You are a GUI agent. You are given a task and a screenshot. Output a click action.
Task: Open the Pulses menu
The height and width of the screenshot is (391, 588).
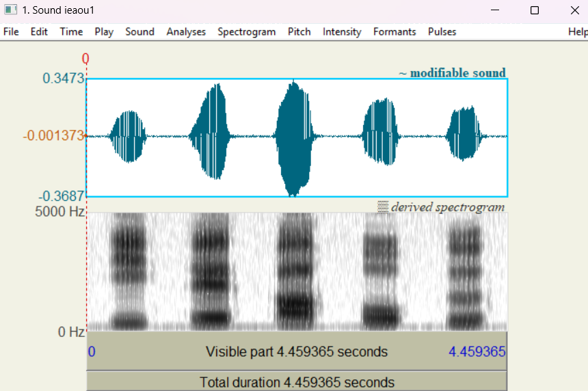click(442, 32)
